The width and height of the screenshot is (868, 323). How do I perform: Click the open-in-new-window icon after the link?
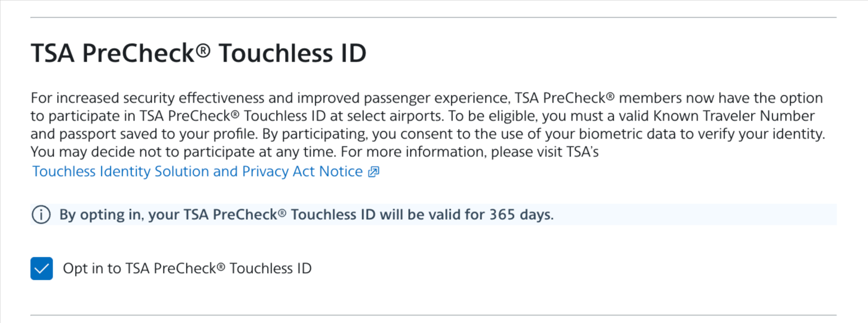click(x=373, y=172)
